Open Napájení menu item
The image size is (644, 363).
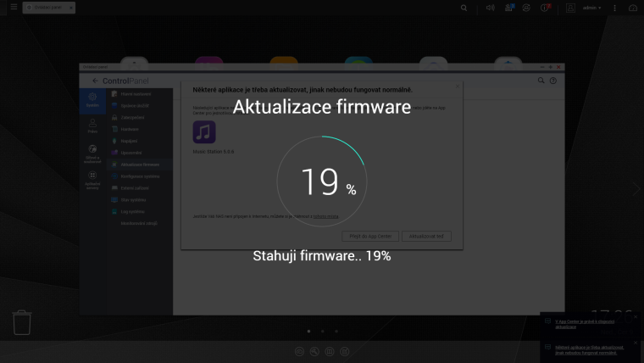pyautogui.click(x=140, y=141)
